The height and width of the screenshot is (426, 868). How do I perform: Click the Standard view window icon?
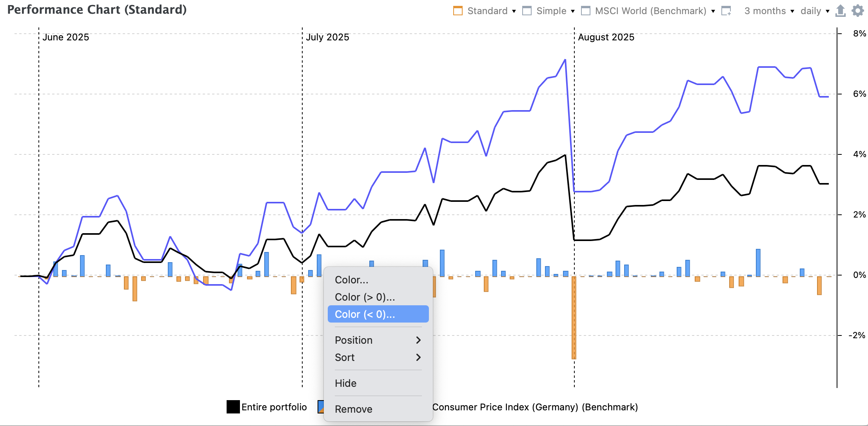pos(458,11)
